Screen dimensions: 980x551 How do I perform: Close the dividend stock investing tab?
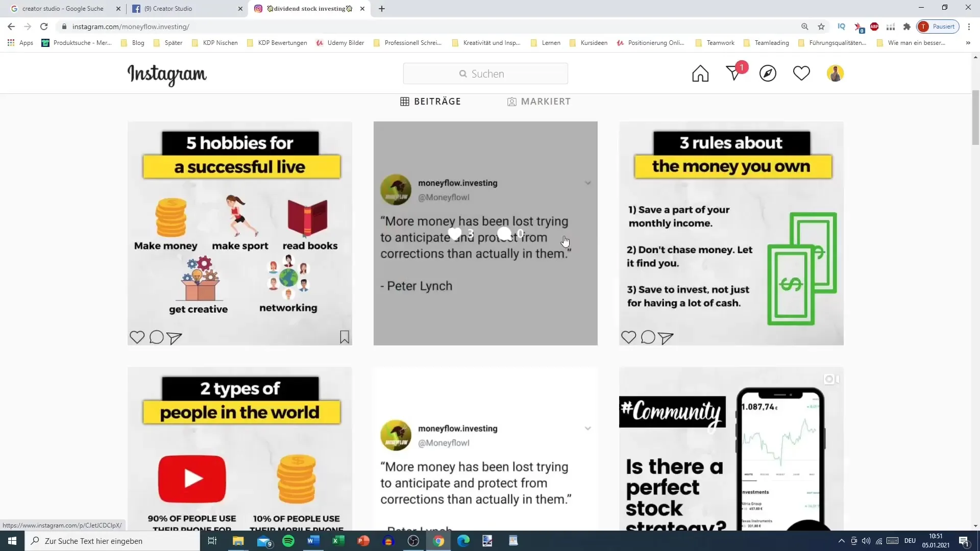362,9
